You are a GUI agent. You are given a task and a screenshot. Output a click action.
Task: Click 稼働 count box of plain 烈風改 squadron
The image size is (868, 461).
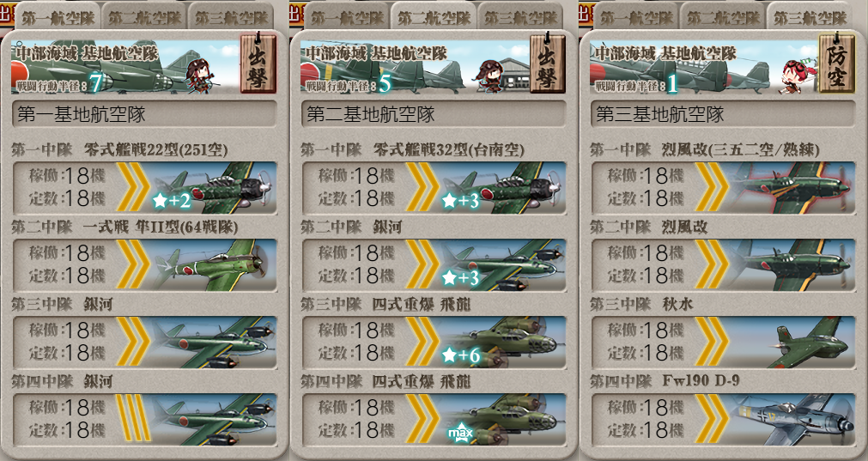coord(646,253)
